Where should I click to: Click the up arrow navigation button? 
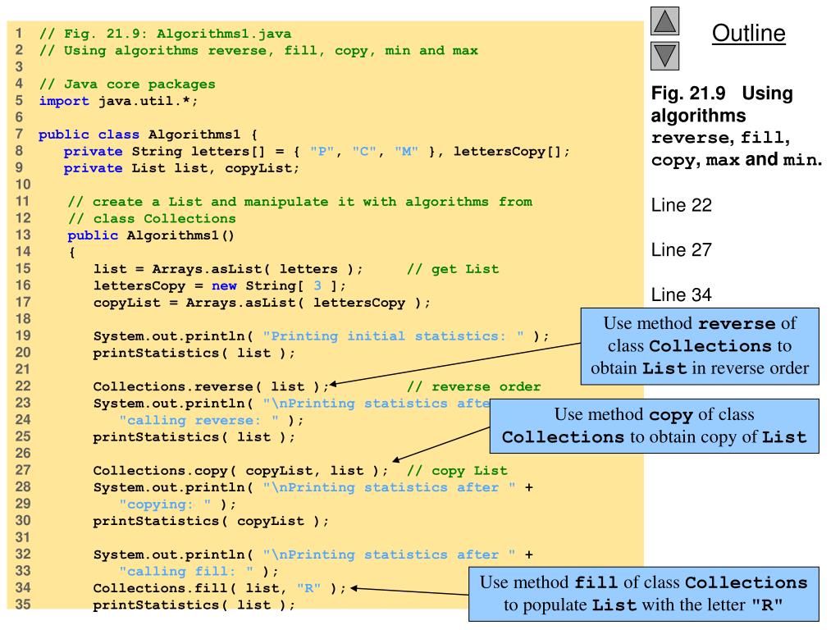point(664,21)
